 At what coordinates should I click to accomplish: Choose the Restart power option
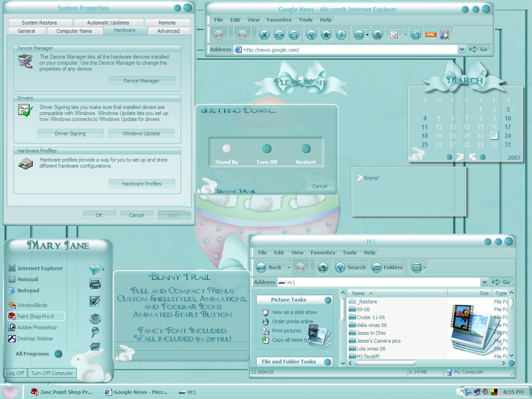pos(306,149)
